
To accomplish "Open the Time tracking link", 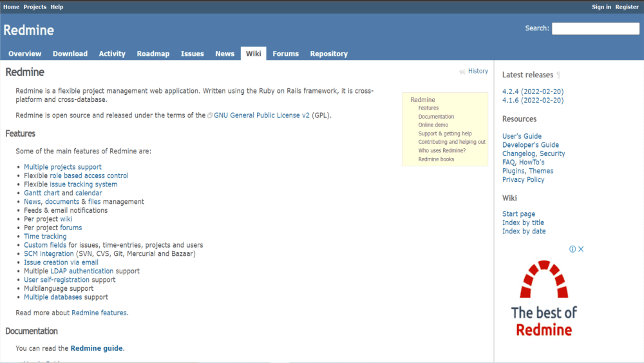I will click(45, 237).
